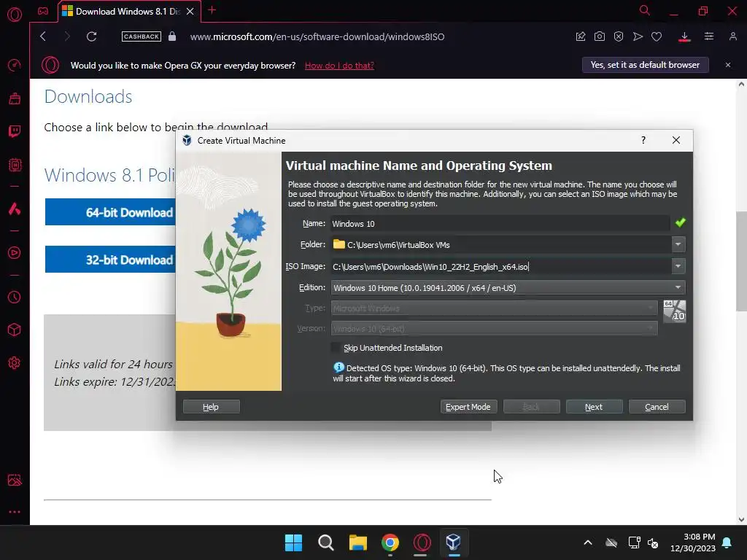Click 32-bit Download button
This screenshot has width=747, height=560.
pyautogui.click(x=111, y=260)
